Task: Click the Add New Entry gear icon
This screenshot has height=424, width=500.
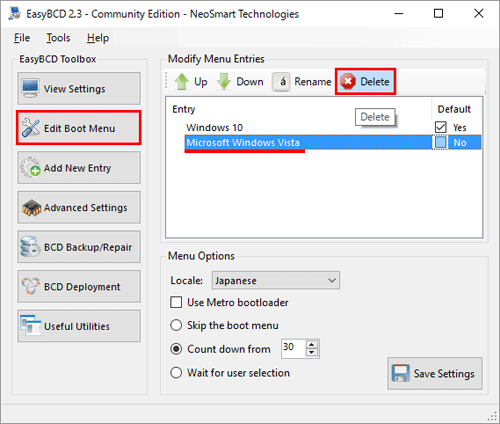Action: [30, 167]
